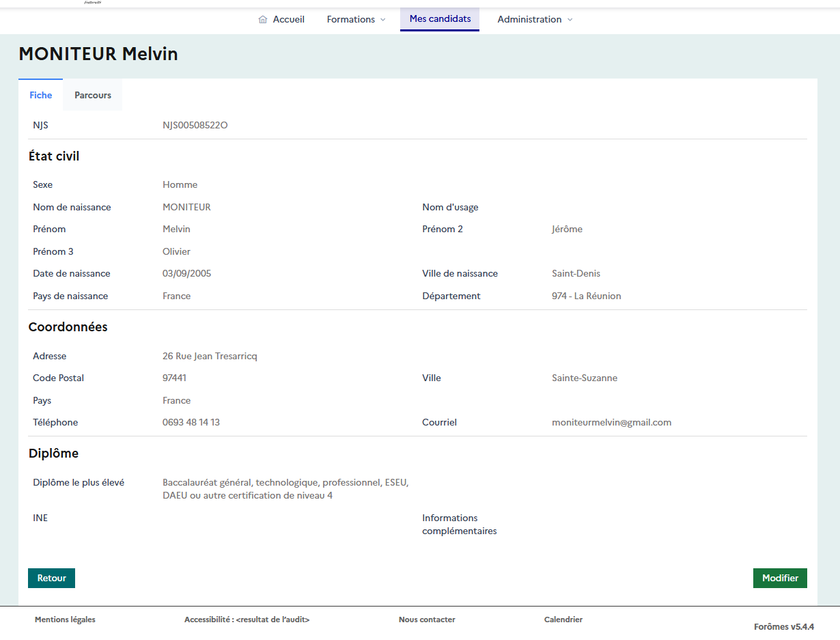The width and height of the screenshot is (840, 640).
Task: Expand the Formations dropdown chevron
Action: coord(382,20)
